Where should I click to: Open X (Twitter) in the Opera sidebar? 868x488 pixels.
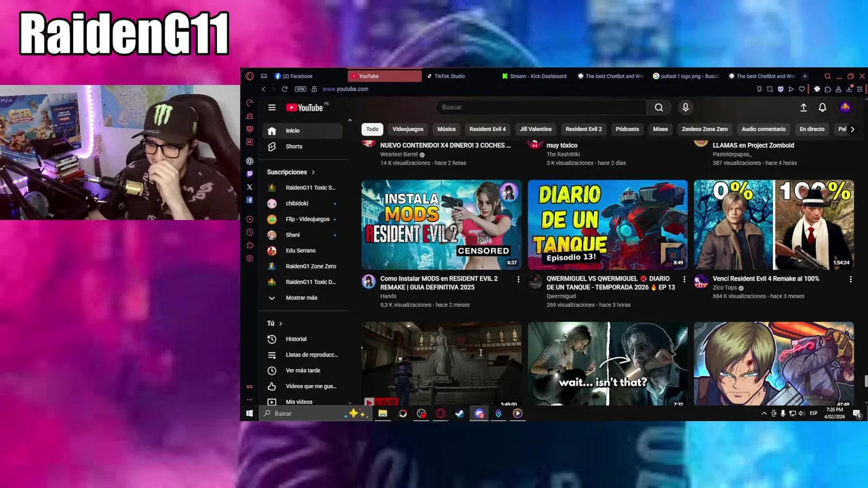250,187
